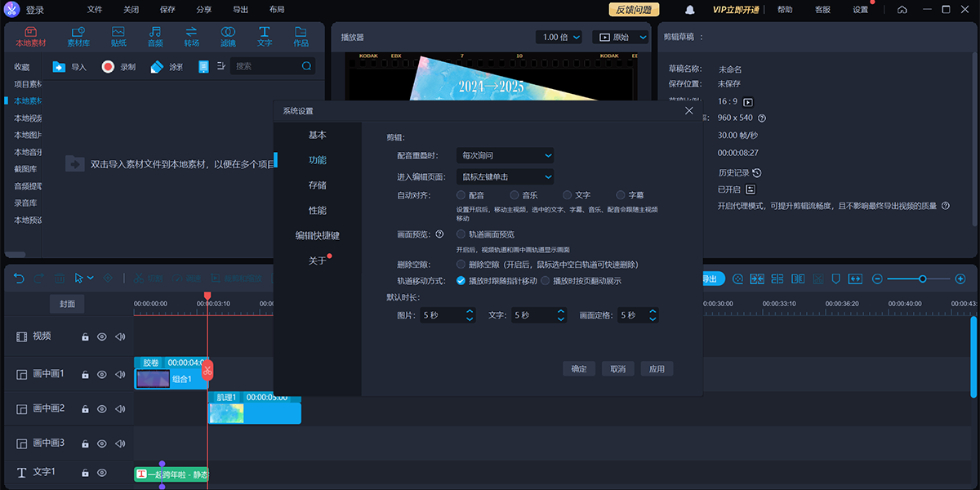Viewport: 980px width, 490px height.
Task: Enable 轨道画面预览 checkbox
Action: [x=461, y=234]
